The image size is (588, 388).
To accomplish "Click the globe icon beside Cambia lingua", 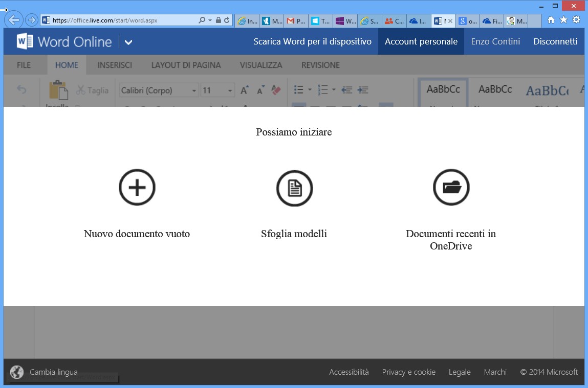I will pyautogui.click(x=17, y=372).
